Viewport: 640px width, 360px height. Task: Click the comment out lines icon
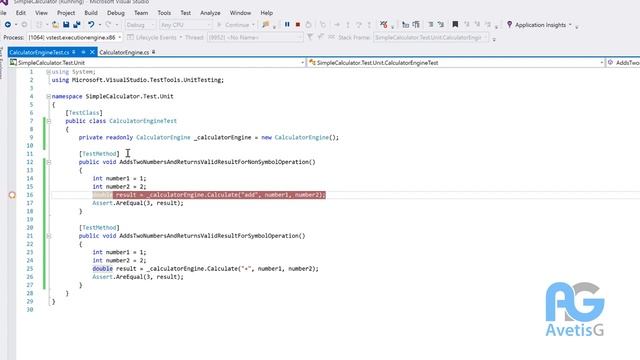click(x=431, y=25)
